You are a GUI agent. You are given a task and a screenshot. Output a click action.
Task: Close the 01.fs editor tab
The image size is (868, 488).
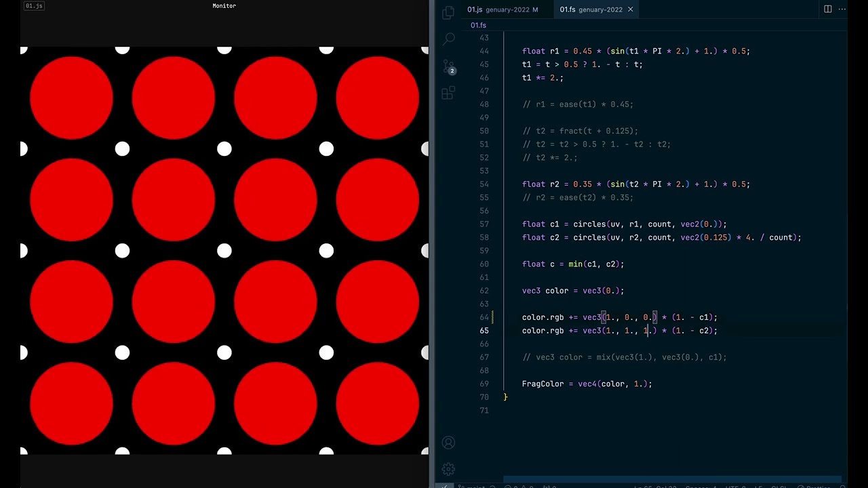click(630, 9)
